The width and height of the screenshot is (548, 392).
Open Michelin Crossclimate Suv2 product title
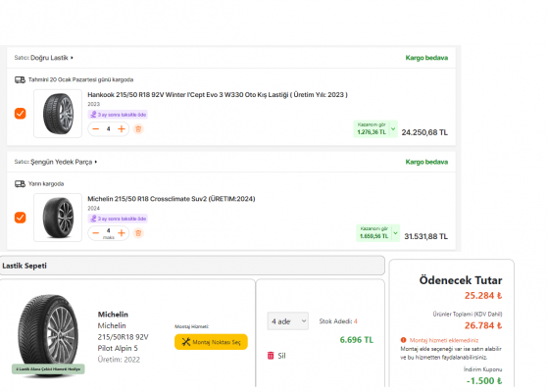(x=172, y=199)
